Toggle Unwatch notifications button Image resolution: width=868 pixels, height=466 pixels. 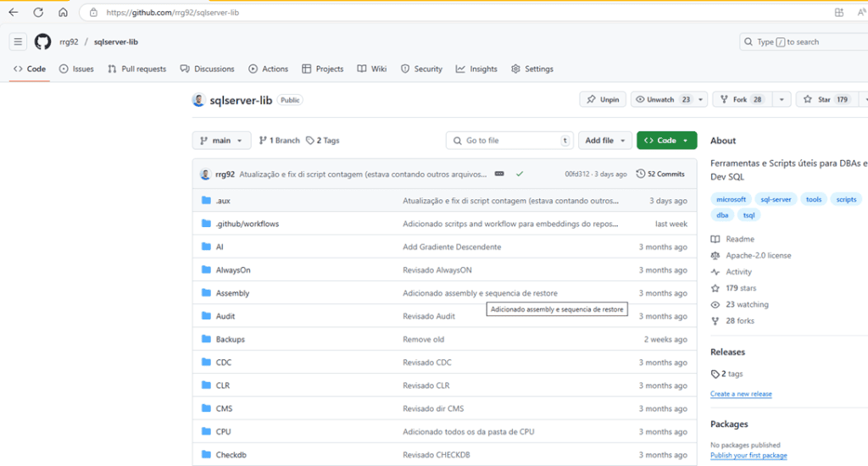point(661,99)
